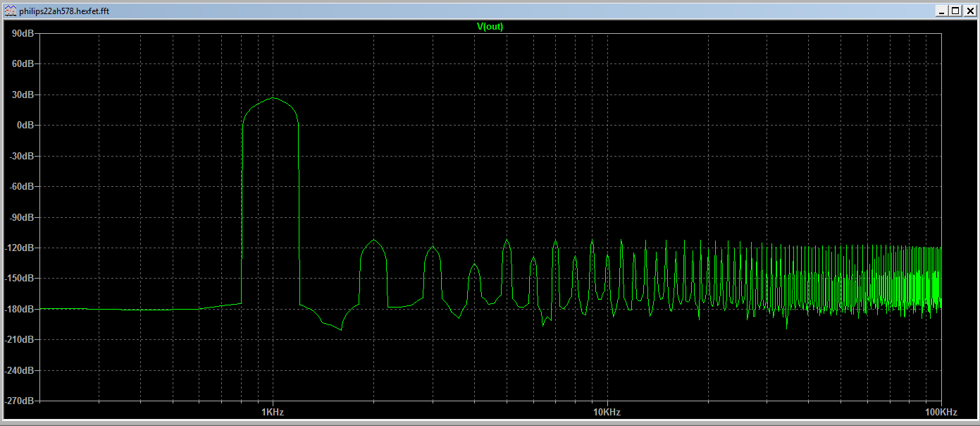
Task: Click the -180dB axis label
Action: [20, 309]
